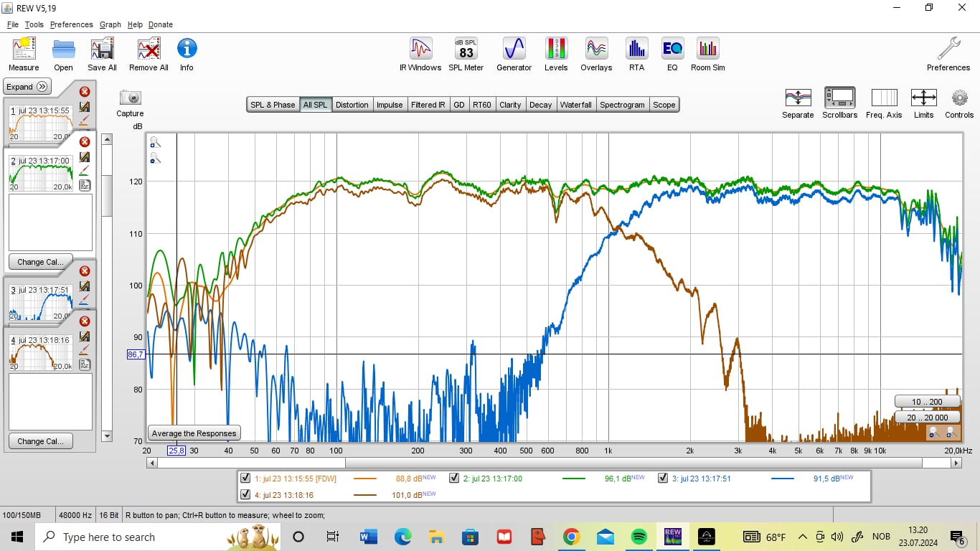Toggle measurement 3 jul 23 13:17:51 checkbox
This screenshot has height=551, width=980.
pos(663,479)
